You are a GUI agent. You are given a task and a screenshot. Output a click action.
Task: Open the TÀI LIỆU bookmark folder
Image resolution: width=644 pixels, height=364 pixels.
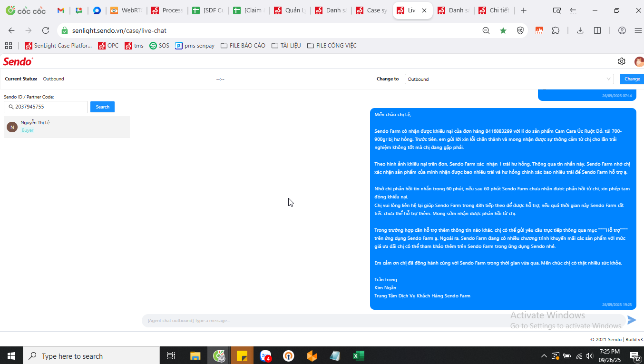coord(286,46)
